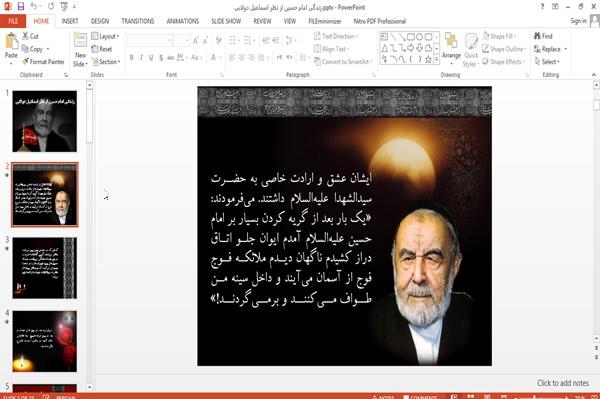Click the Copy icon
The height and width of the screenshot is (399, 600).
[25, 49]
